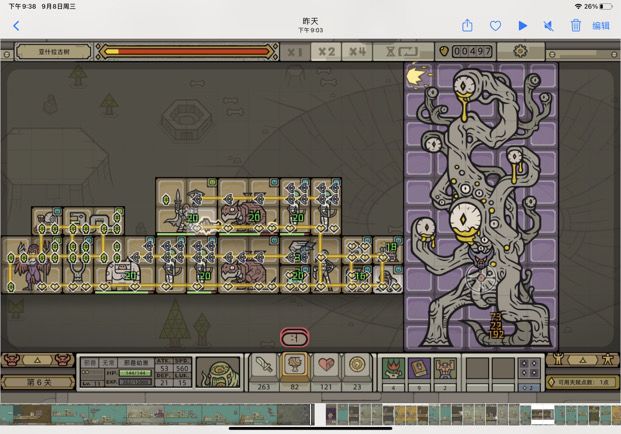The width and height of the screenshot is (621, 434).
Task: Delete the video with the trash icon
Action: (575, 25)
